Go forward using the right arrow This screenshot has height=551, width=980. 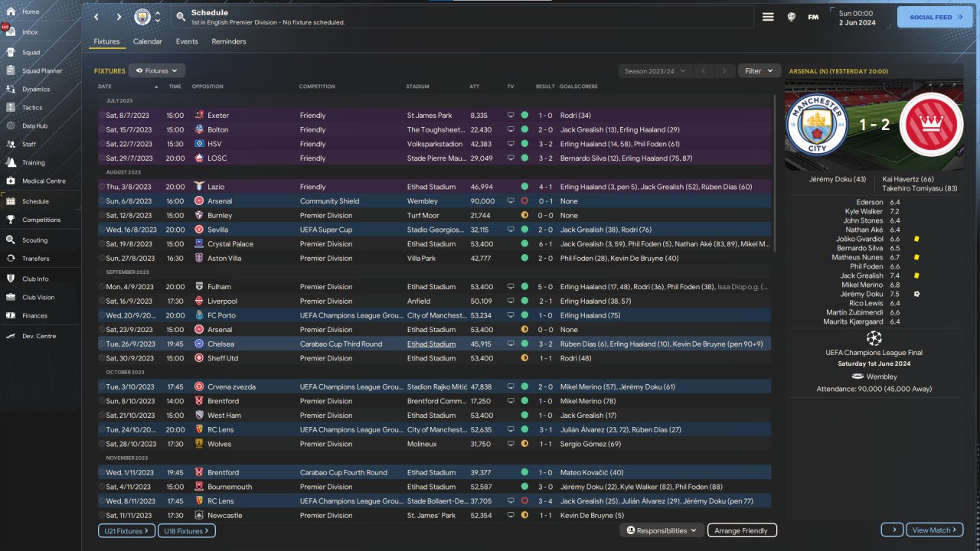pos(119,17)
